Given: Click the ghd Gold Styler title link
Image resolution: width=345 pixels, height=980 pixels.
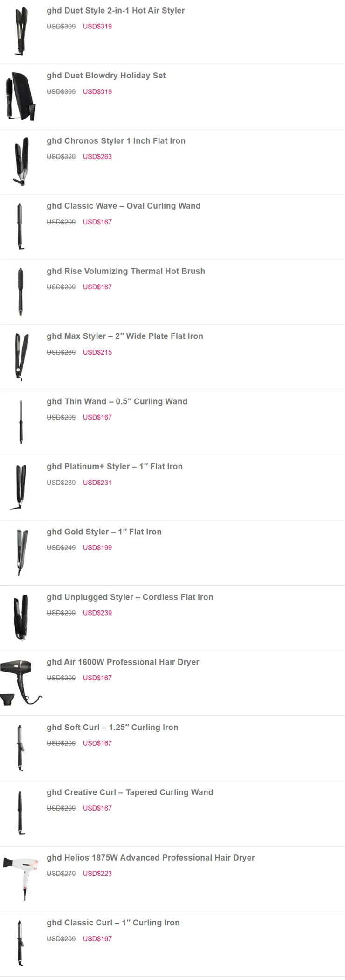Looking at the screenshot, I should coord(104,532).
